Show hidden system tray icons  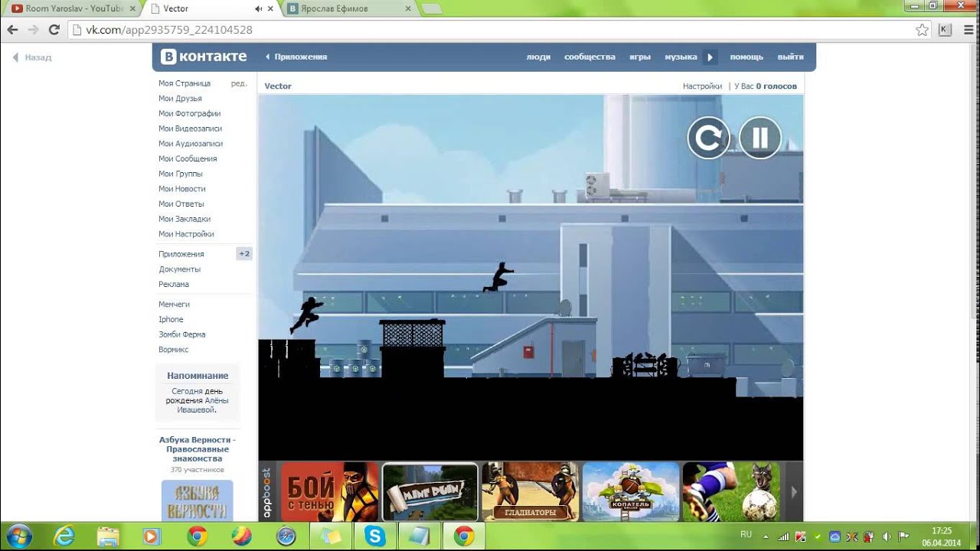pos(766,536)
